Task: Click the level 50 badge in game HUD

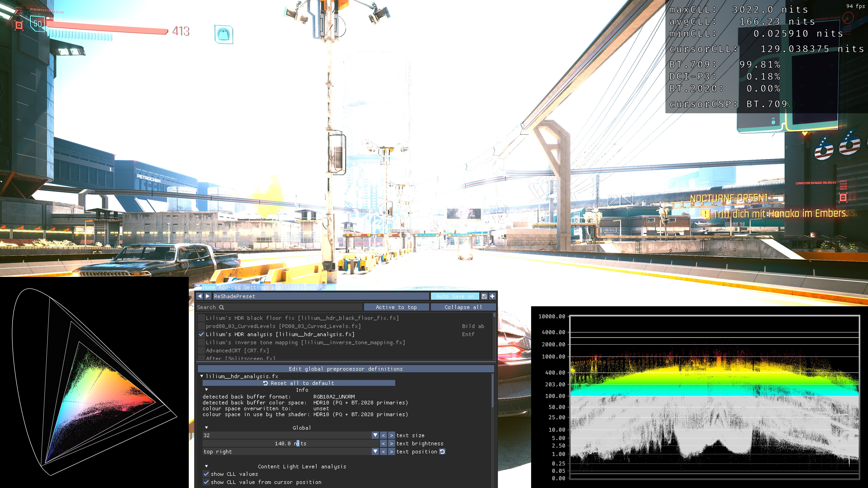Action: pyautogui.click(x=38, y=24)
